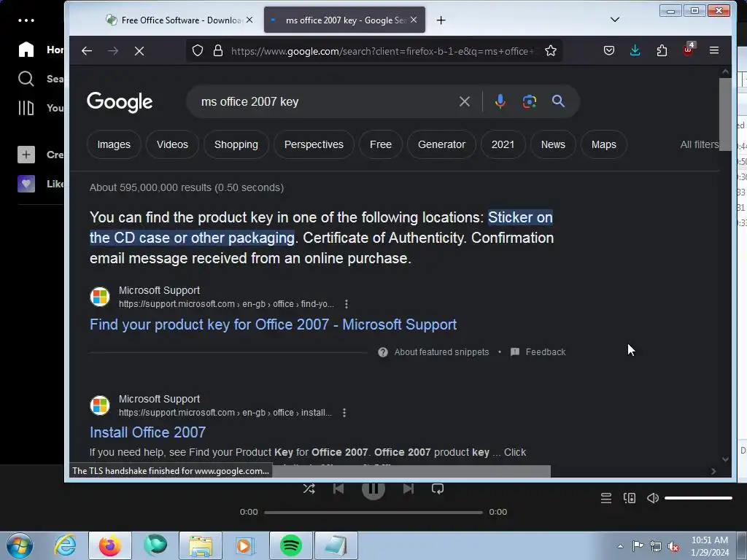Open tracking protection shield icon
The height and width of the screenshot is (560, 747).
pos(198,50)
